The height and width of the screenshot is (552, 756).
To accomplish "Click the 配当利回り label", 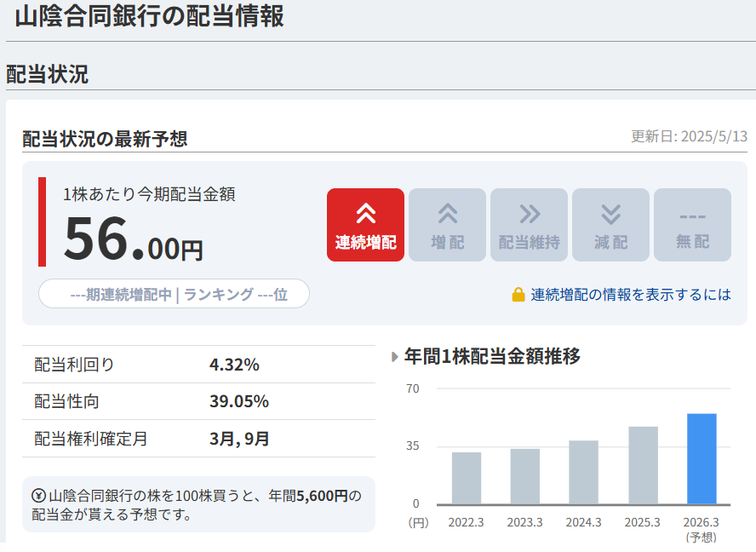I will click(74, 365).
